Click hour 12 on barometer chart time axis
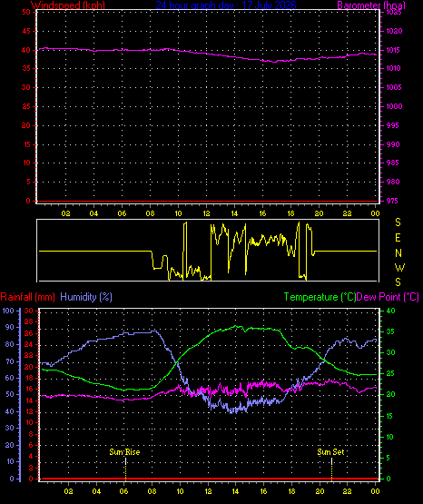This screenshot has width=423, height=504. click(206, 213)
